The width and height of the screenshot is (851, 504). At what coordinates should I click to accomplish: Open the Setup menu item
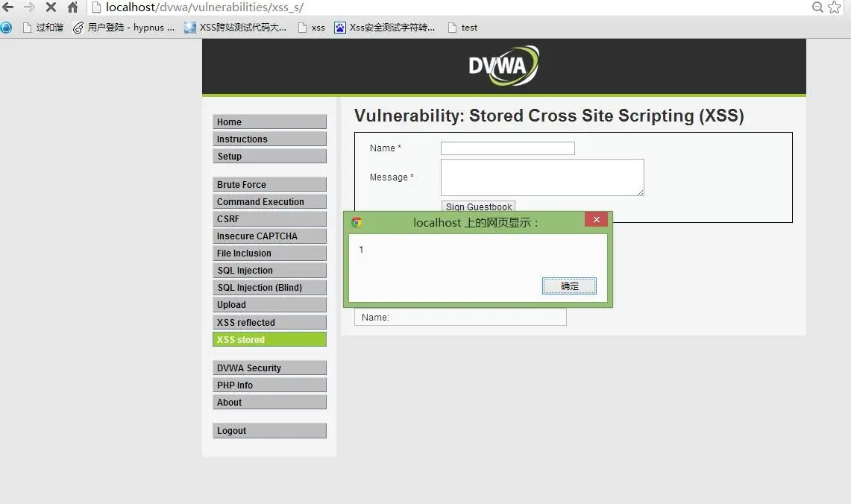pos(269,157)
